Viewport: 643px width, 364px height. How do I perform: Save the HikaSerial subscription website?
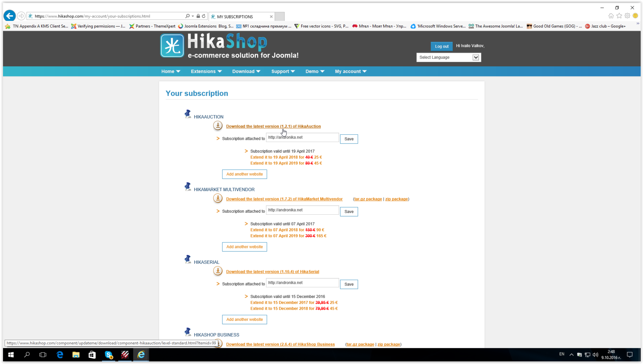tap(349, 284)
